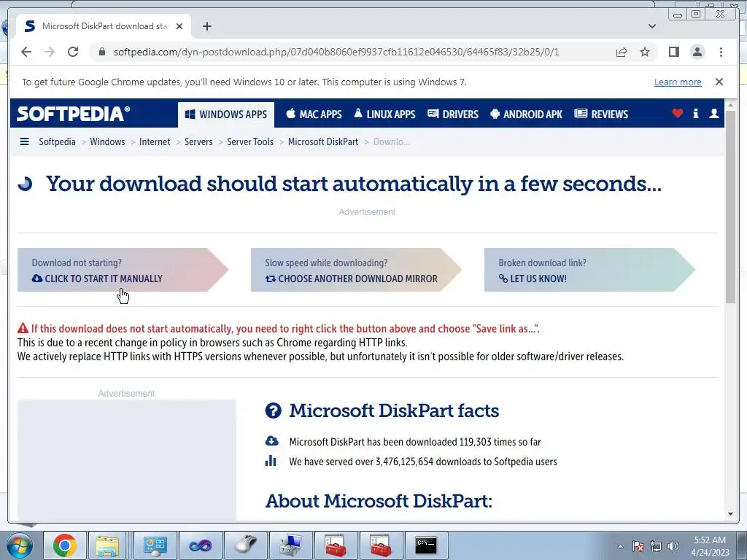747x560 pixels.
Task: Open the hamburger menu in breadcrumb bar
Action: [24, 141]
